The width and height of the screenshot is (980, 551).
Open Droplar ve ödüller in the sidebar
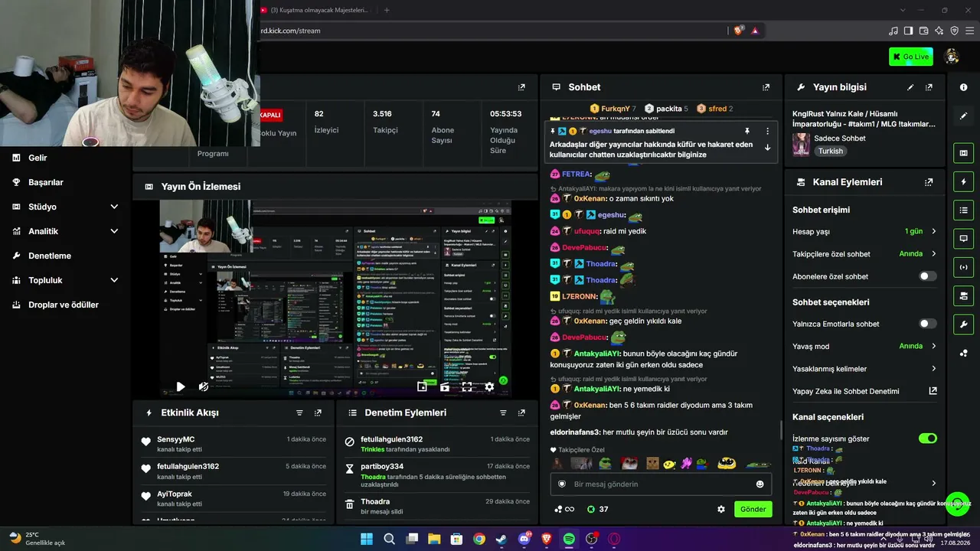(x=64, y=305)
